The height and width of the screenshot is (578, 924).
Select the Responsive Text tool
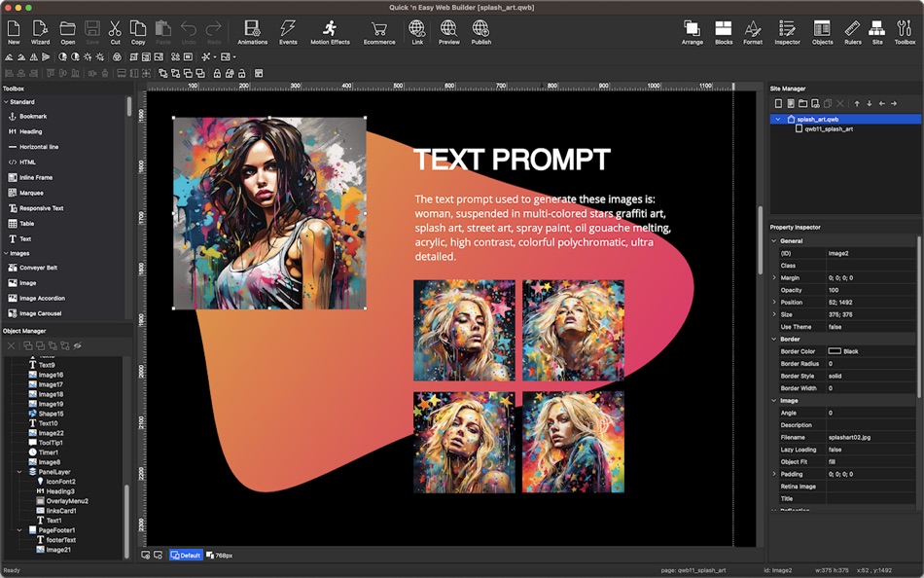35,208
